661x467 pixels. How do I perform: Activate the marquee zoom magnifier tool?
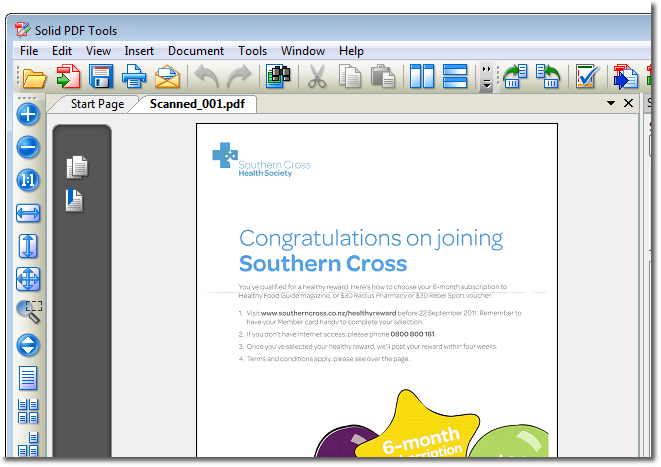[x=29, y=312]
